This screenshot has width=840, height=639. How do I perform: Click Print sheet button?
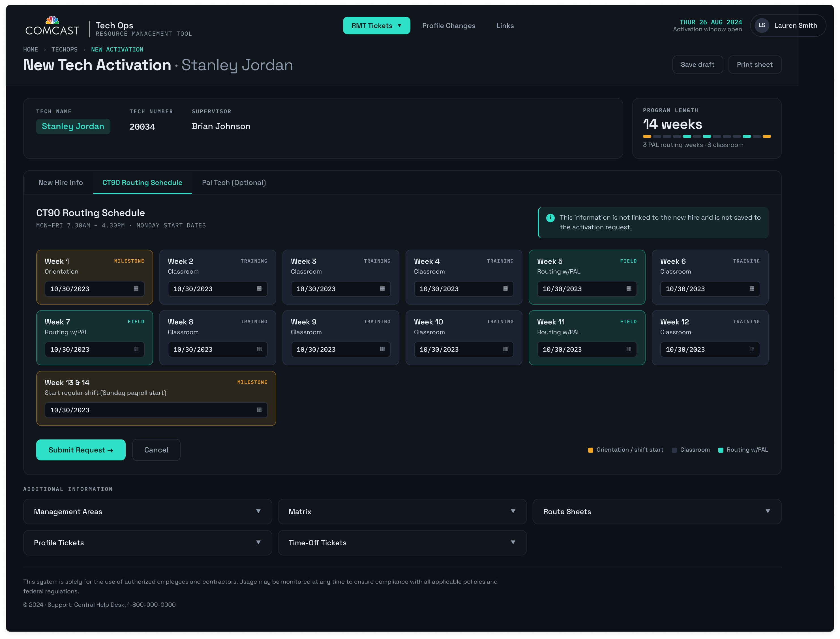click(x=755, y=65)
